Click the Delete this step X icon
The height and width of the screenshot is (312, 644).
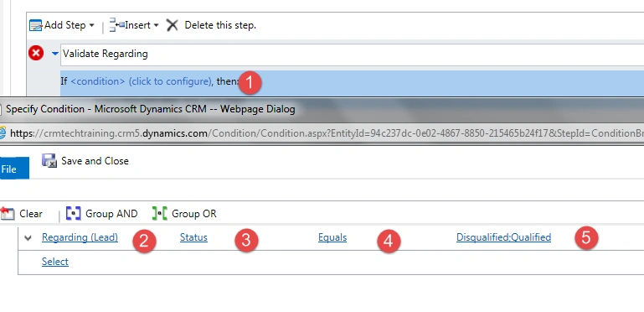[172, 25]
